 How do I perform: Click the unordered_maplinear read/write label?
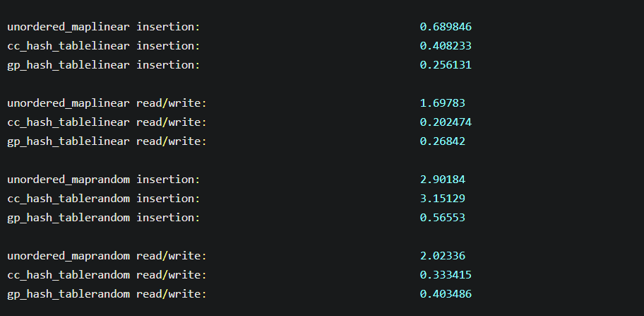click(x=107, y=103)
